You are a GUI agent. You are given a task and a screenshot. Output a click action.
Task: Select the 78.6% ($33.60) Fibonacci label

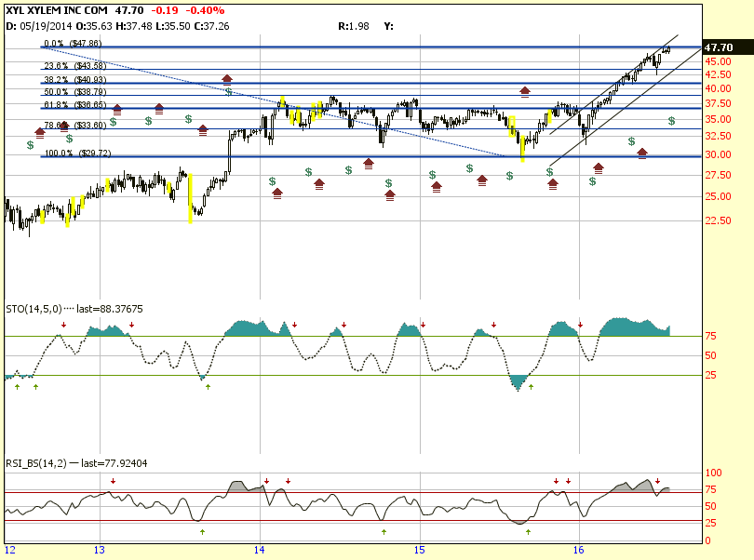pyautogui.click(x=75, y=125)
